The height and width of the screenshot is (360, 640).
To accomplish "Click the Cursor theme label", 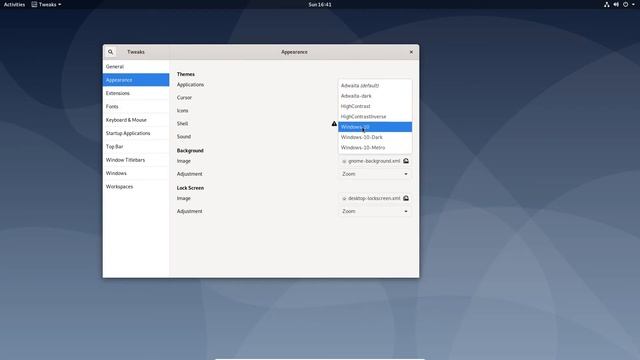I will (x=184, y=98).
